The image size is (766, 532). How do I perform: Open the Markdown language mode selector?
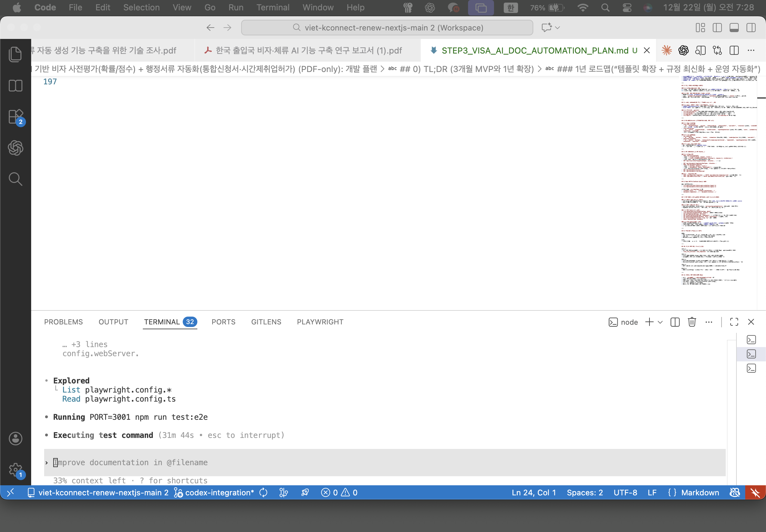[x=700, y=492]
